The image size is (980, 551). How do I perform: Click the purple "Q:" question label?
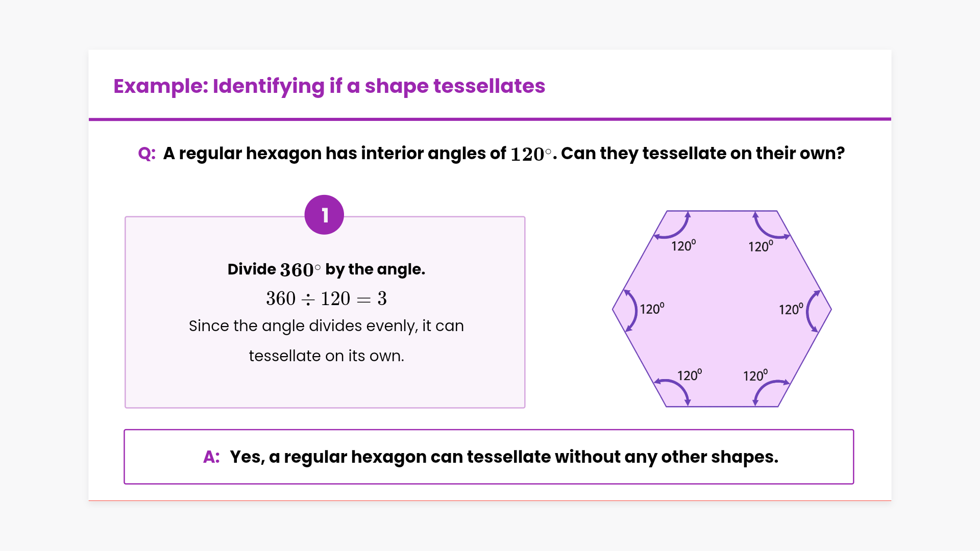point(147,154)
